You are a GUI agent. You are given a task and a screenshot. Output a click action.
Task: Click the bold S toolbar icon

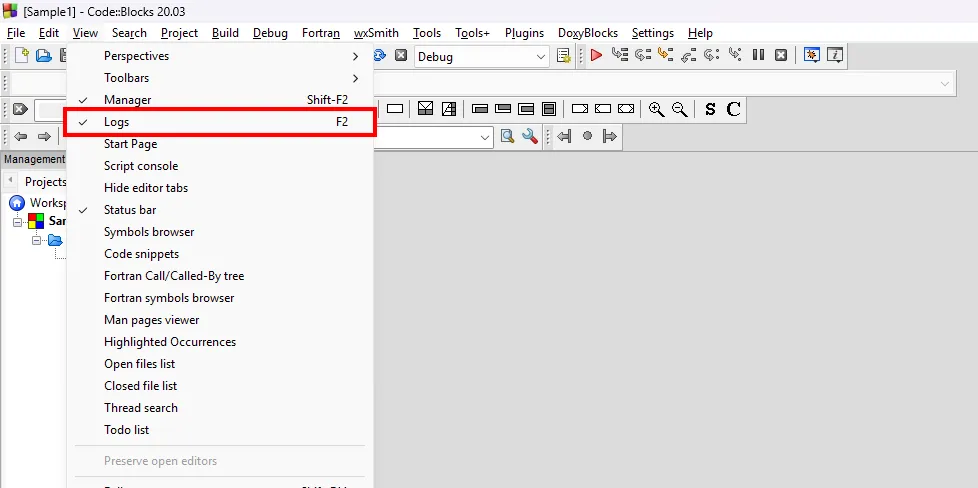pyautogui.click(x=710, y=109)
